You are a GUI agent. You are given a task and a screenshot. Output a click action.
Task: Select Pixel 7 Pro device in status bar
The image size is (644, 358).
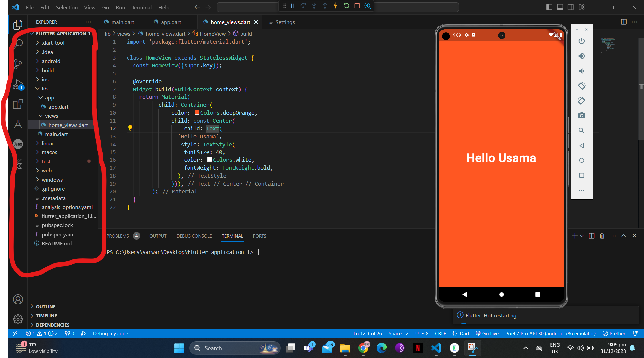pyautogui.click(x=550, y=333)
